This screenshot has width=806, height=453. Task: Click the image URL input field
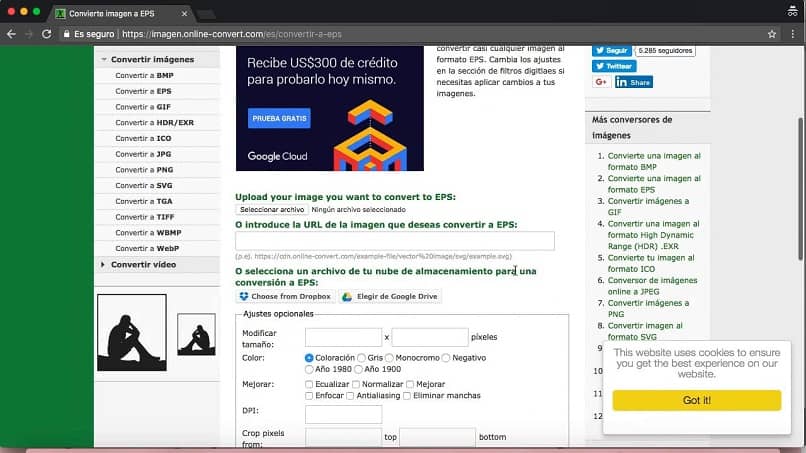pyautogui.click(x=394, y=240)
